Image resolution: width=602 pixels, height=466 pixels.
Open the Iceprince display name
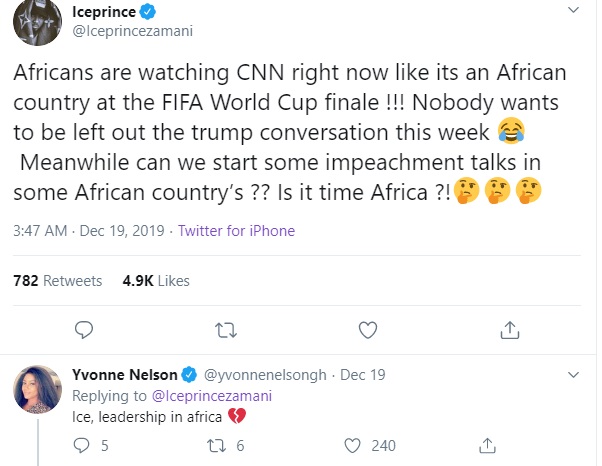tap(108, 13)
